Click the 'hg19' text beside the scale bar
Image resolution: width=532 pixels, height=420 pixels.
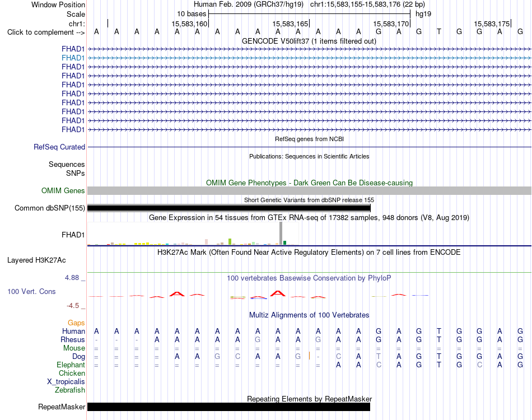click(423, 14)
